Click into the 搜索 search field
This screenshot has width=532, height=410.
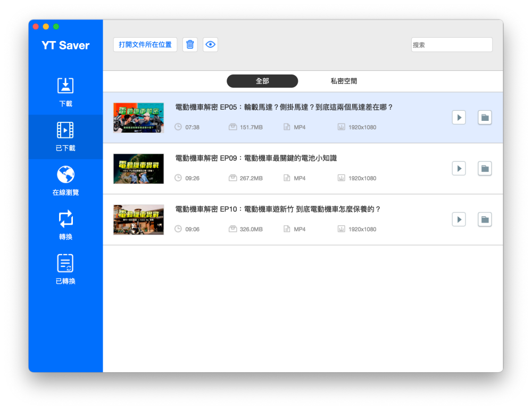(x=452, y=45)
